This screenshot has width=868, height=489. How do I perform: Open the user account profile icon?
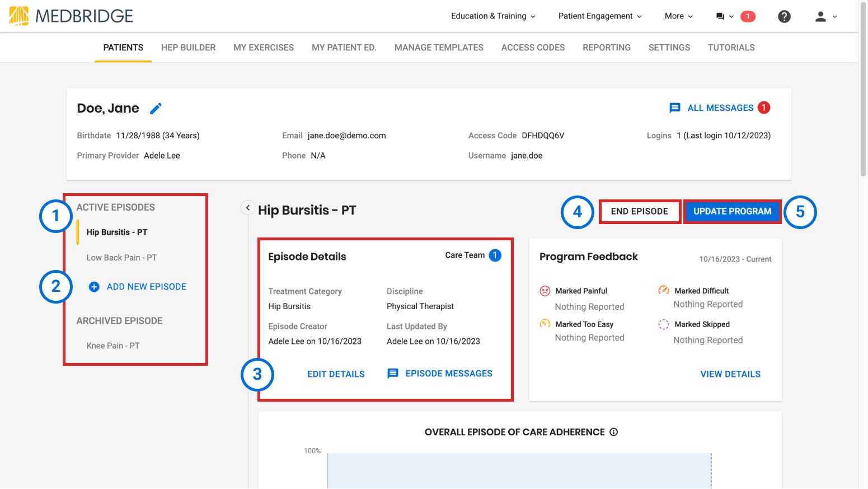820,16
